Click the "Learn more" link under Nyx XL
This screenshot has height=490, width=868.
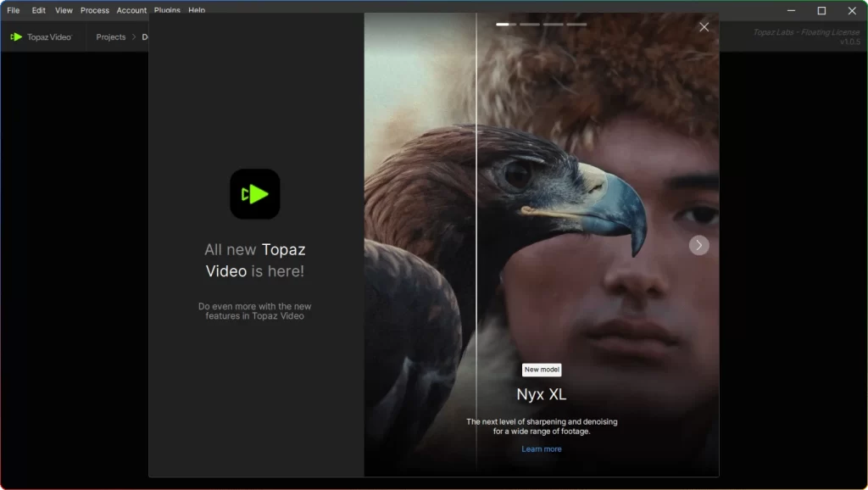click(x=542, y=448)
